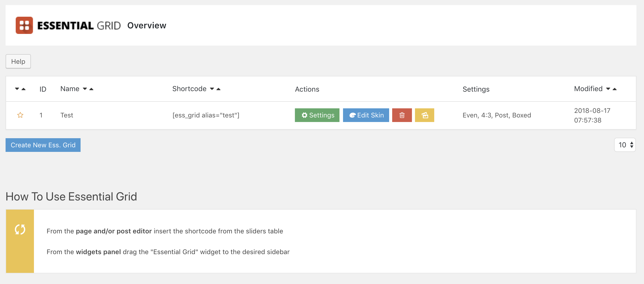Sort favorites column ascending arrow
Image resolution: width=644 pixels, height=284 pixels.
pos(24,89)
